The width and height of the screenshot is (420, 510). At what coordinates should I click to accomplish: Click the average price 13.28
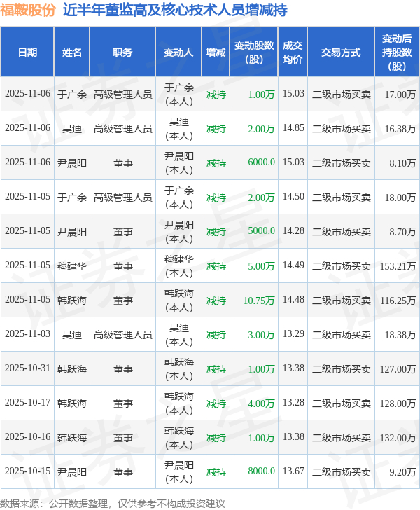[293, 402]
